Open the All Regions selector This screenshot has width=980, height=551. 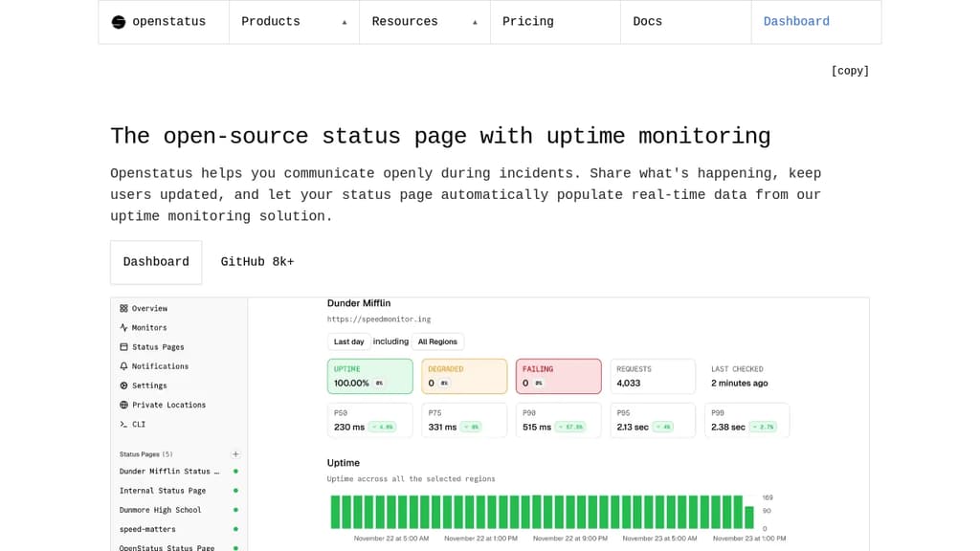point(437,342)
